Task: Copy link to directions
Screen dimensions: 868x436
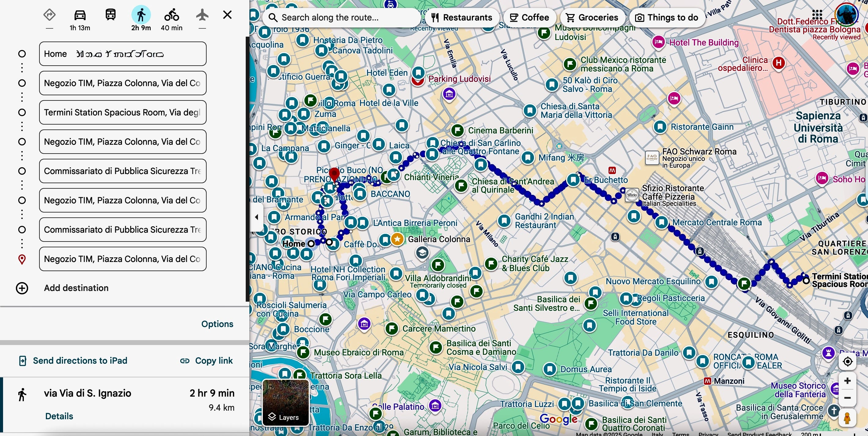Action: (206, 361)
